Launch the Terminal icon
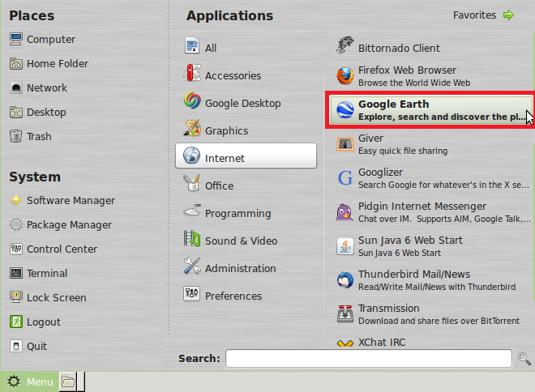The height and width of the screenshot is (392, 535). point(16,274)
